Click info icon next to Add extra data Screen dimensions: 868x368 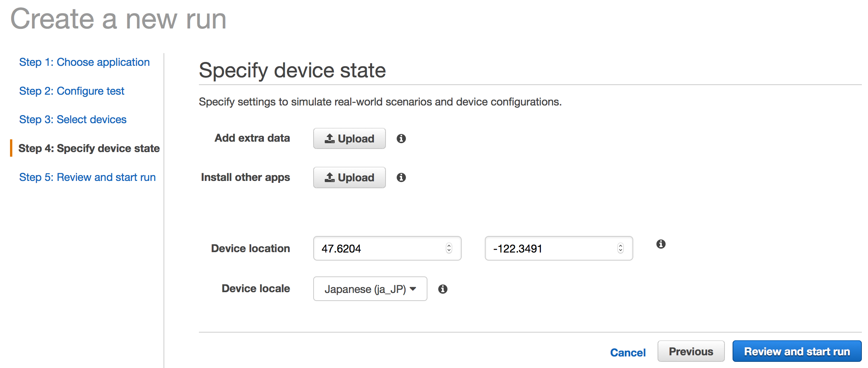401,139
